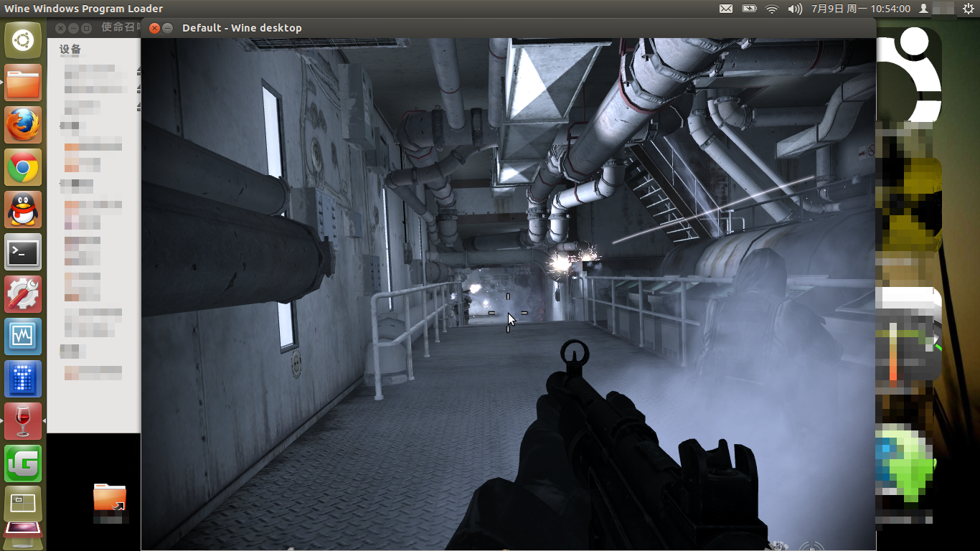The height and width of the screenshot is (551, 980).
Task: Maximize the file manager window behind
Action: 86,28
